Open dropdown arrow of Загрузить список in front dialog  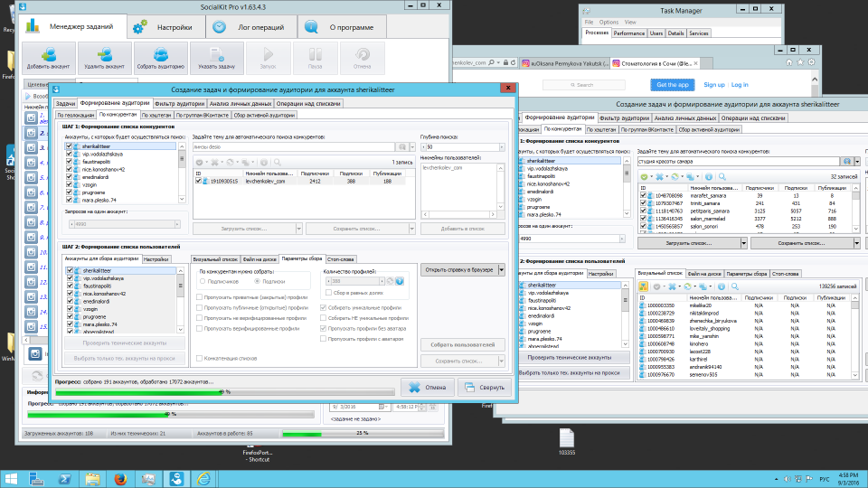point(299,229)
